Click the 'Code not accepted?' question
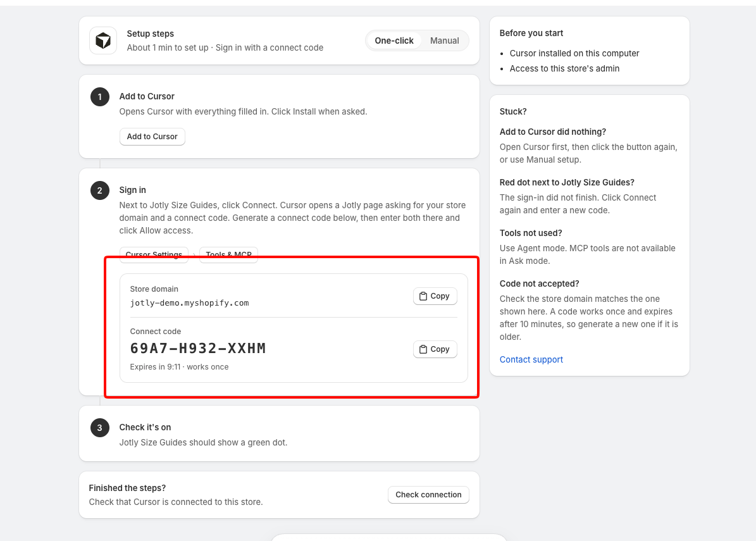 point(539,283)
